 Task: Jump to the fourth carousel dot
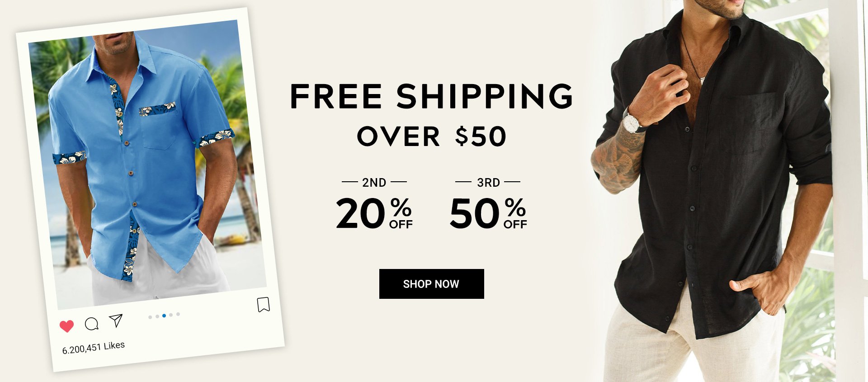[x=171, y=315]
